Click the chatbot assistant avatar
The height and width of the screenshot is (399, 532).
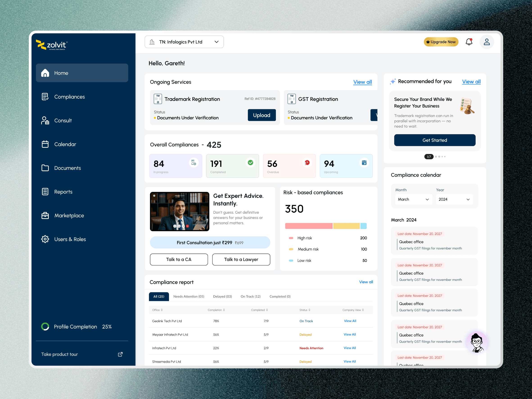(477, 343)
